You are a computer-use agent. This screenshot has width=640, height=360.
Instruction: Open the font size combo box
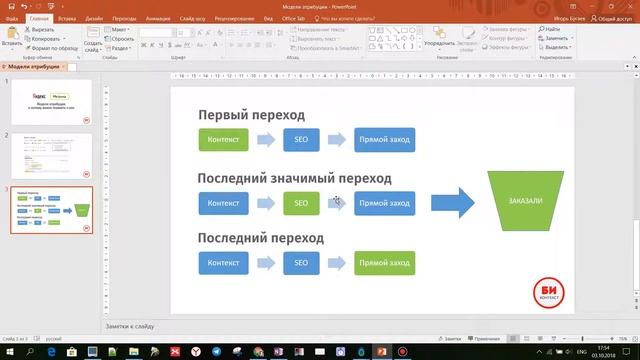(x=185, y=33)
